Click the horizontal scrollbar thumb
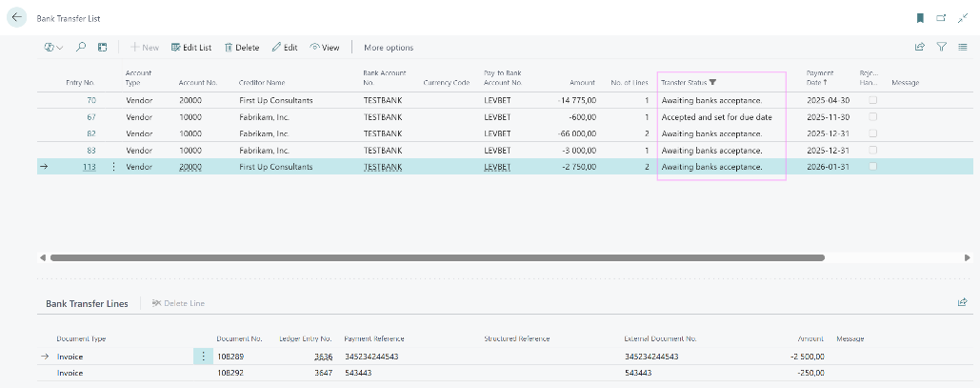 pos(437,257)
